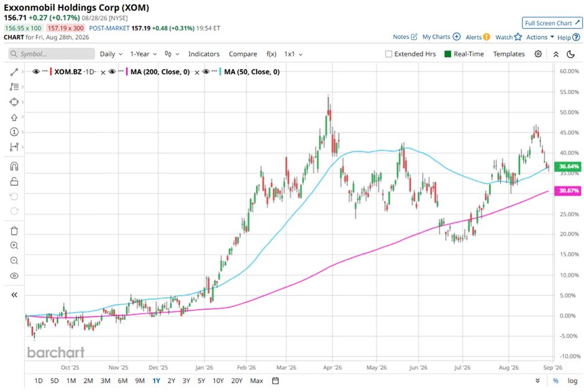Open the Actions dropdown menu

[540, 37]
